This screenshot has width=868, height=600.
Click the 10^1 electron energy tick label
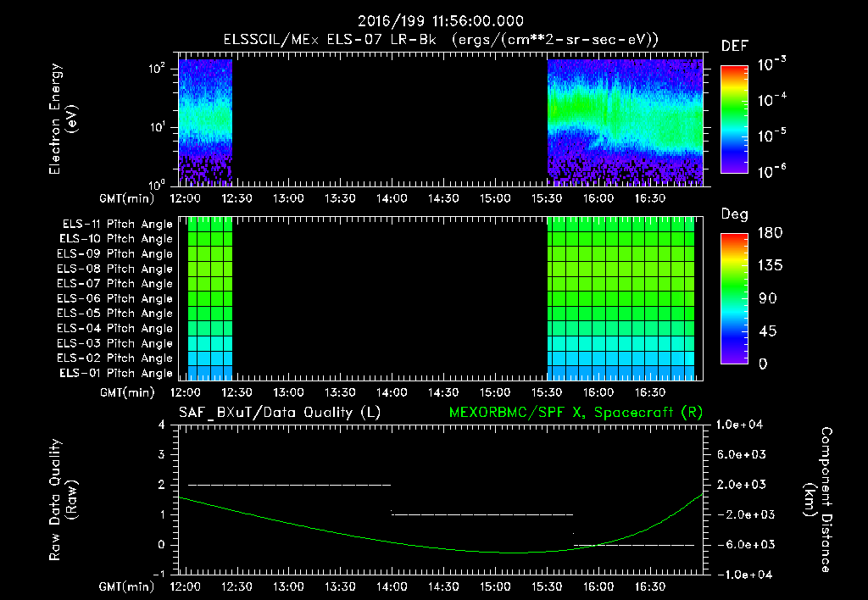[158, 127]
